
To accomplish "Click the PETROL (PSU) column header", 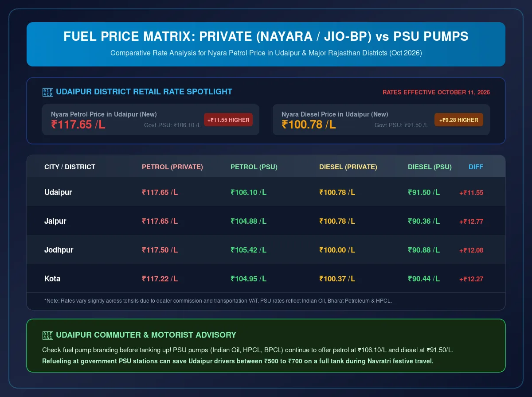I will pos(254,167).
